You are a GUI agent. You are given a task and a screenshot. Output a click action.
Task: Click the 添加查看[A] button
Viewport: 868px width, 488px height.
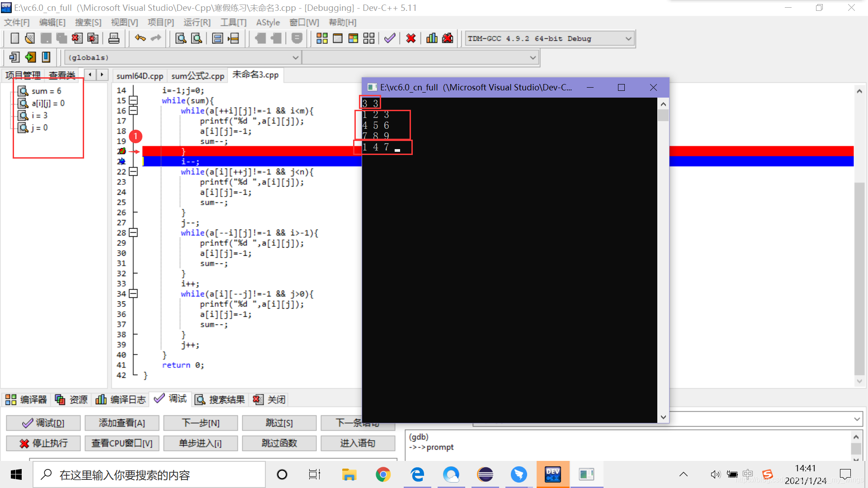(122, 423)
